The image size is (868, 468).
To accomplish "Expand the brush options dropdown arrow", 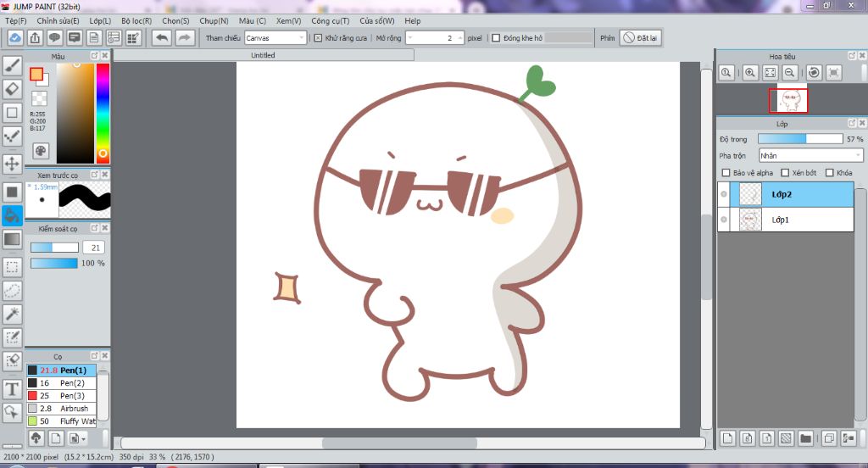I will click(x=83, y=438).
